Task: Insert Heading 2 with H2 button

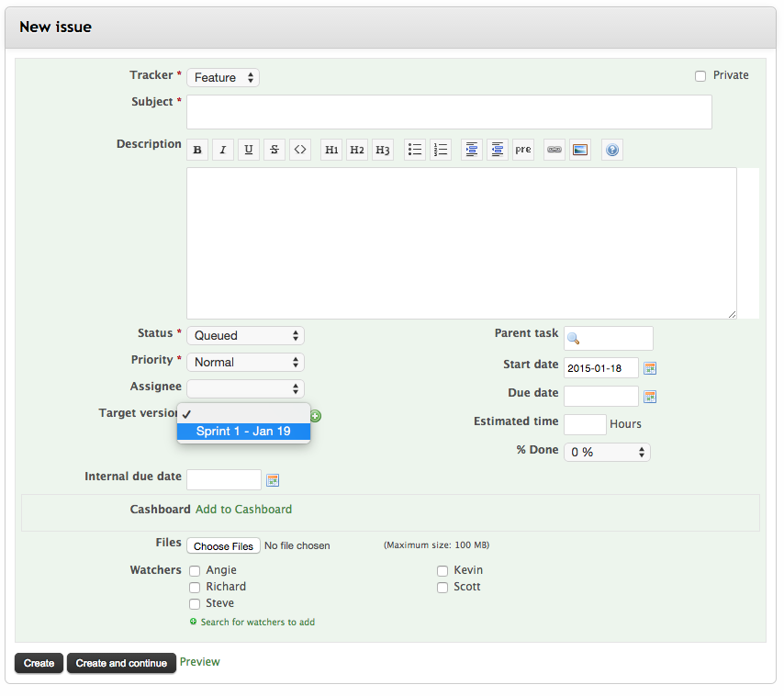Action: pos(357,150)
